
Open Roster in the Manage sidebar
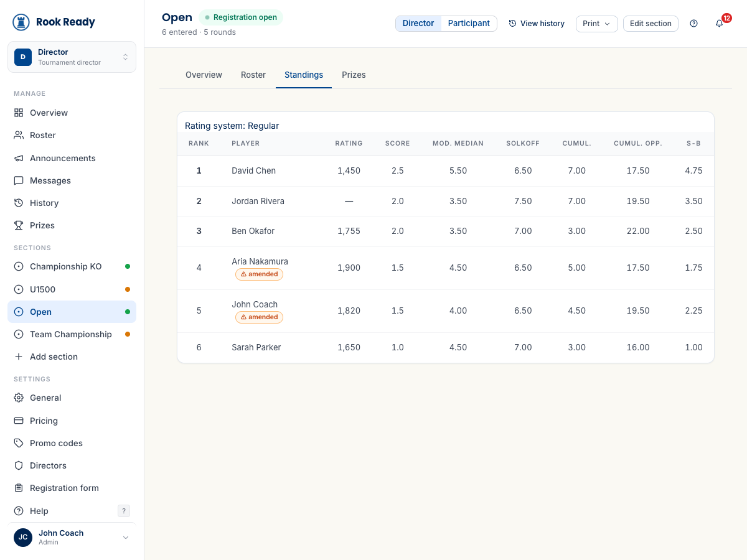click(x=72, y=135)
